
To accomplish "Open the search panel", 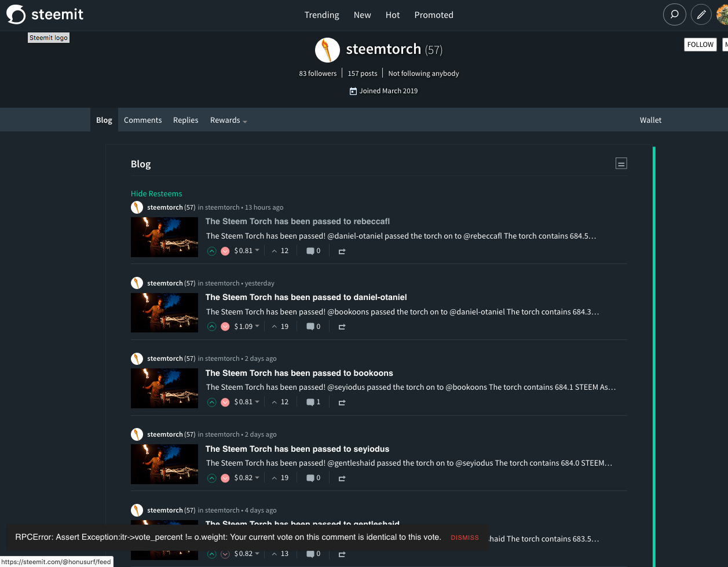I will 674,14.
